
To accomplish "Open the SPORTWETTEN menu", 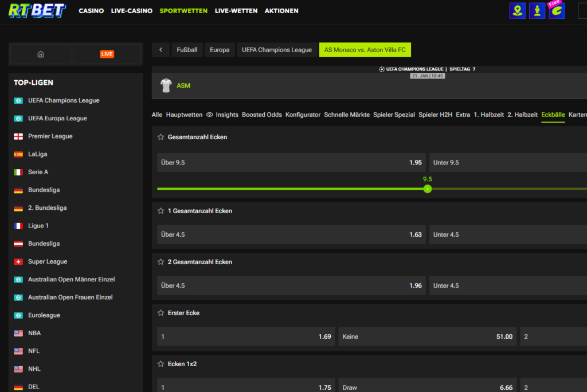I will (x=183, y=11).
